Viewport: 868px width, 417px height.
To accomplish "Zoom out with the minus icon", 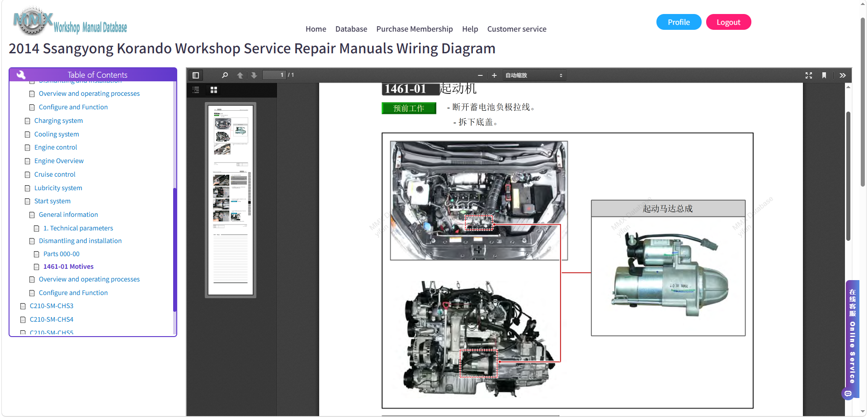I will (x=480, y=75).
